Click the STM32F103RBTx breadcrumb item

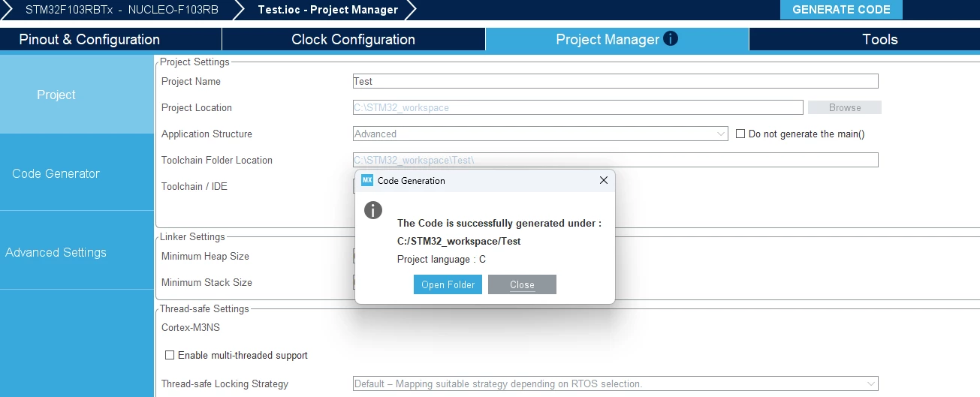[69, 10]
